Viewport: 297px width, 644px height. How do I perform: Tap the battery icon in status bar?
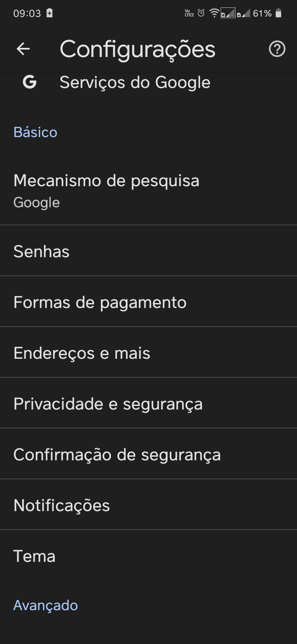point(278,14)
